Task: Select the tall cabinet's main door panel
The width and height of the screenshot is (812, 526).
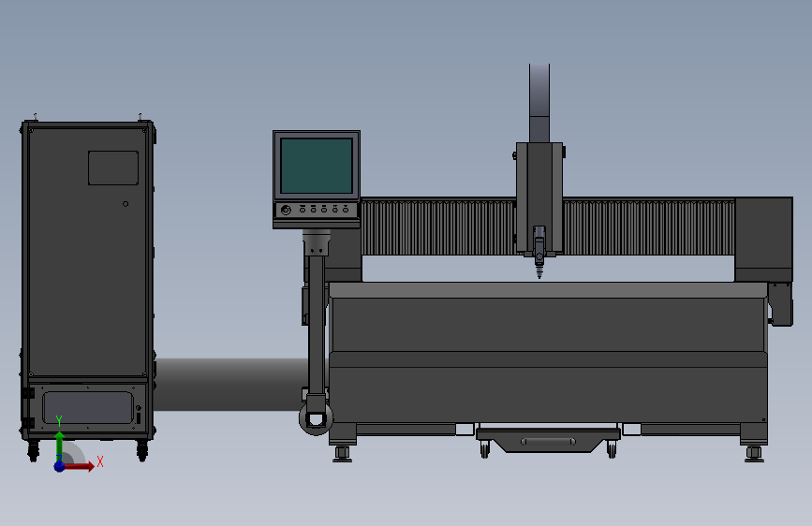Action: (87, 252)
